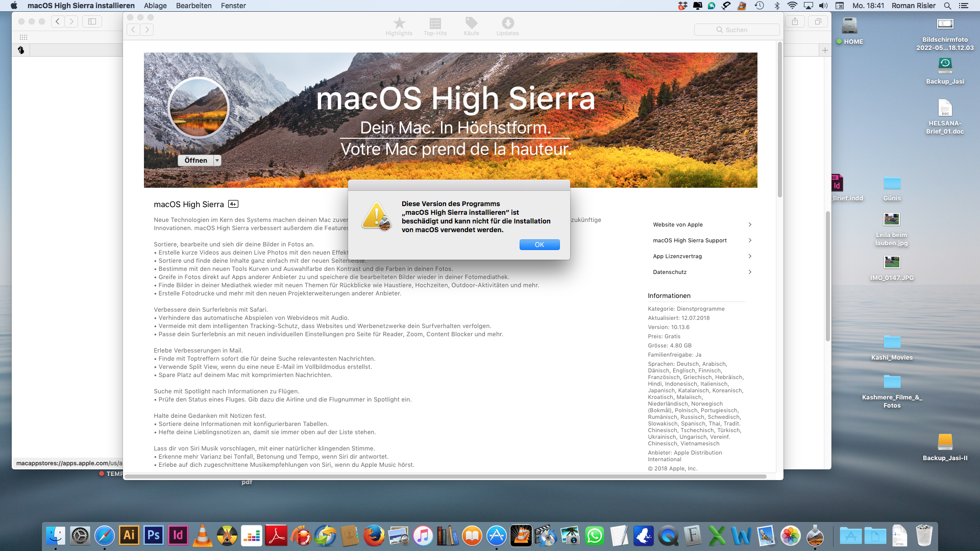
Task: Toggle the Safari sidebar button
Action: (x=92, y=21)
